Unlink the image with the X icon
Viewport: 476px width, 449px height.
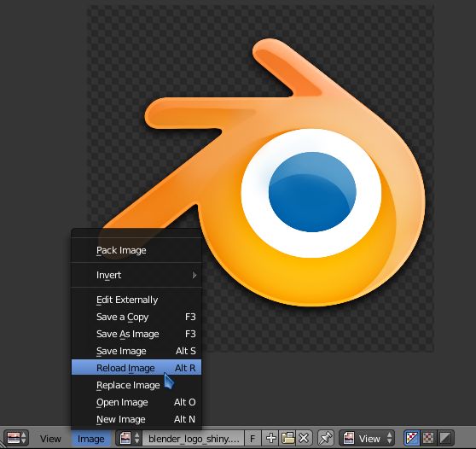pos(305,438)
